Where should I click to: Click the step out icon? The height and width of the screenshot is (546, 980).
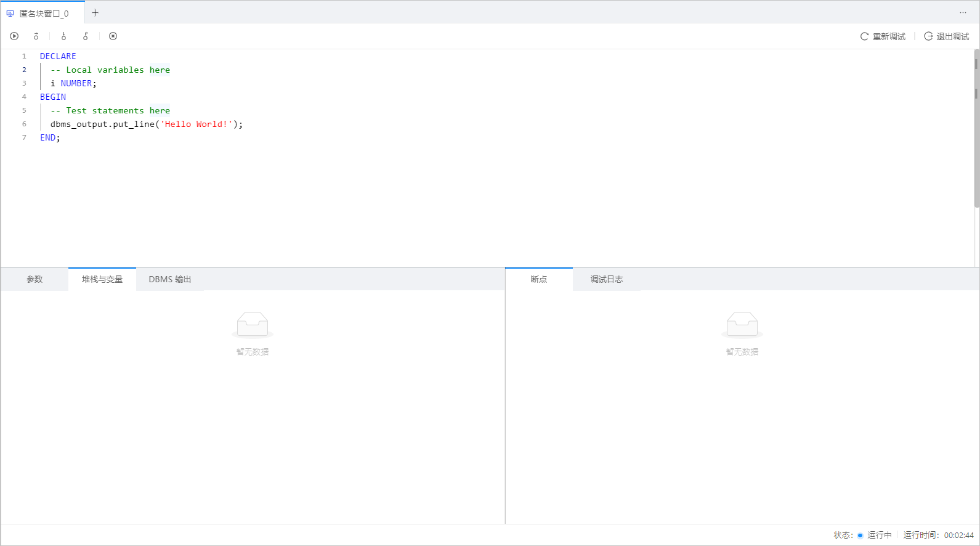(x=86, y=36)
